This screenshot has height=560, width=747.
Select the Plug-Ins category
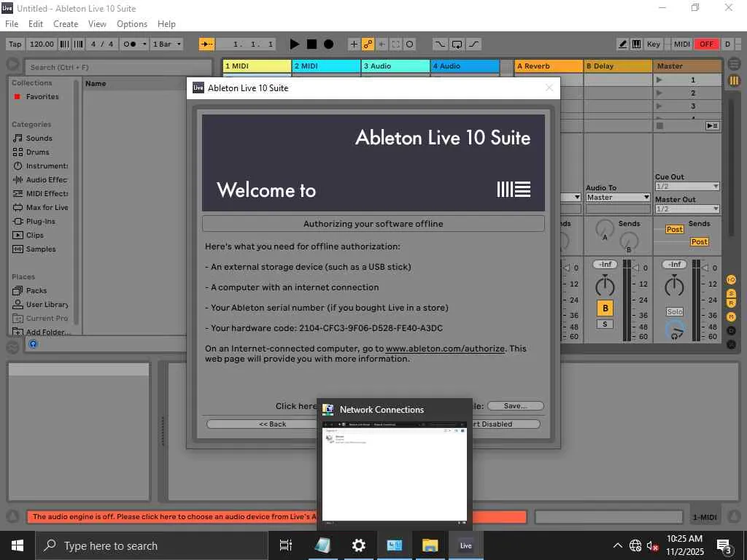(x=41, y=221)
